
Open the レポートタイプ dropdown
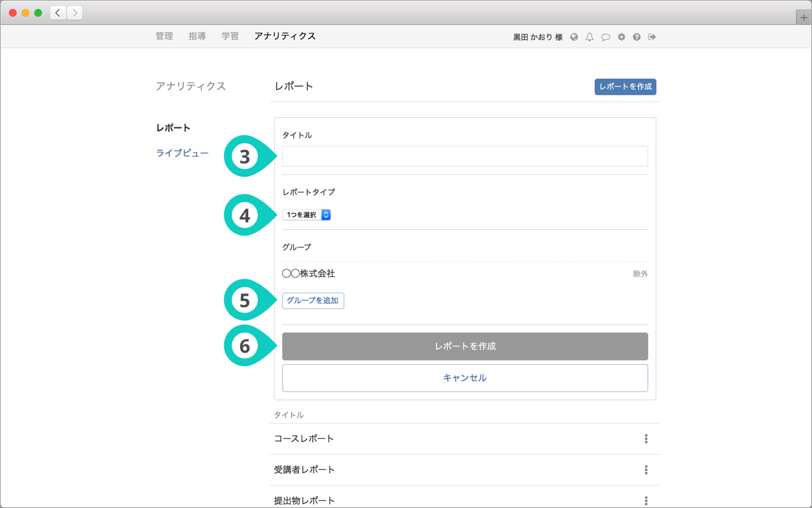pyautogui.click(x=307, y=215)
